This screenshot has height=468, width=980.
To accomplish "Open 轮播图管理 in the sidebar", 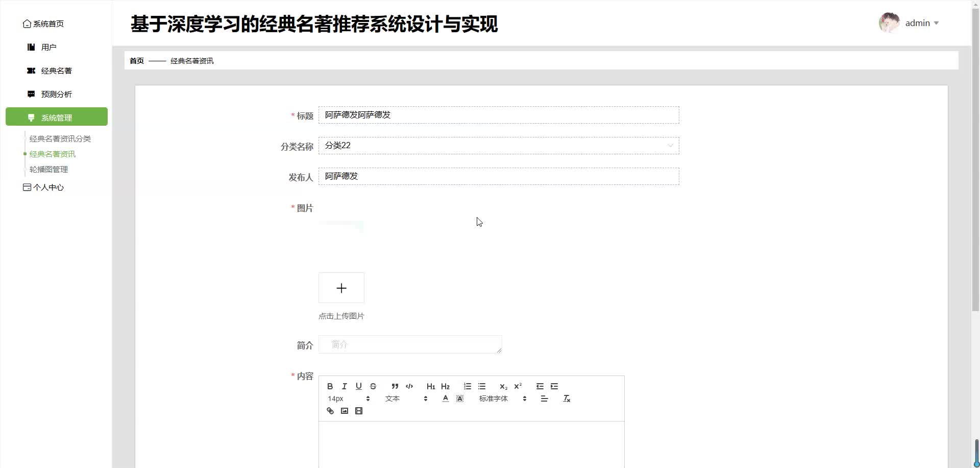I will click(48, 169).
